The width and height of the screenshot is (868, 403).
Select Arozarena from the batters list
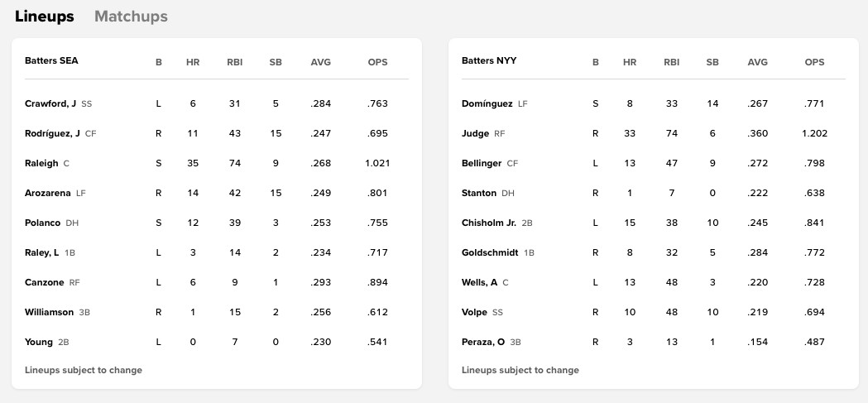point(48,193)
